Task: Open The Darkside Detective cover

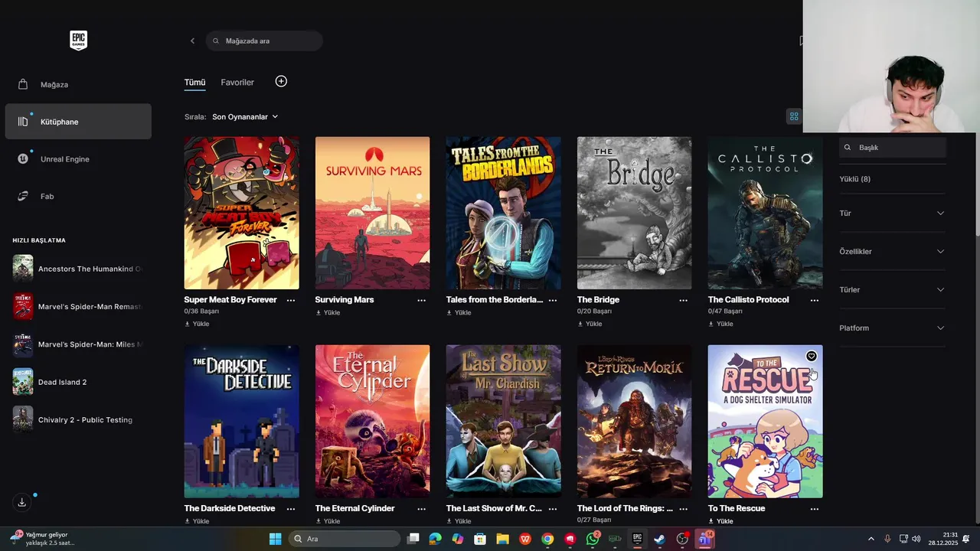Action: click(x=241, y=421)
